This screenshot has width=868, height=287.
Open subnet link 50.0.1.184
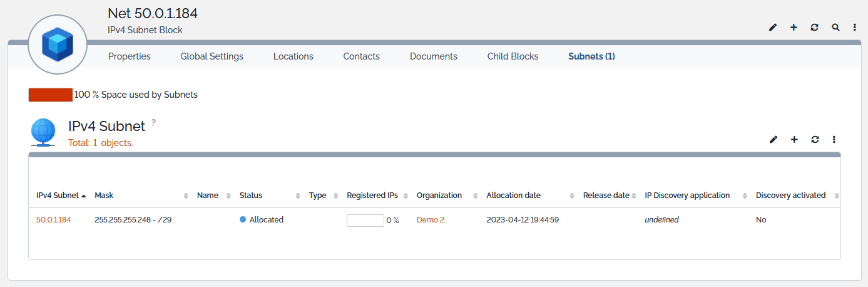pos(53,220)
